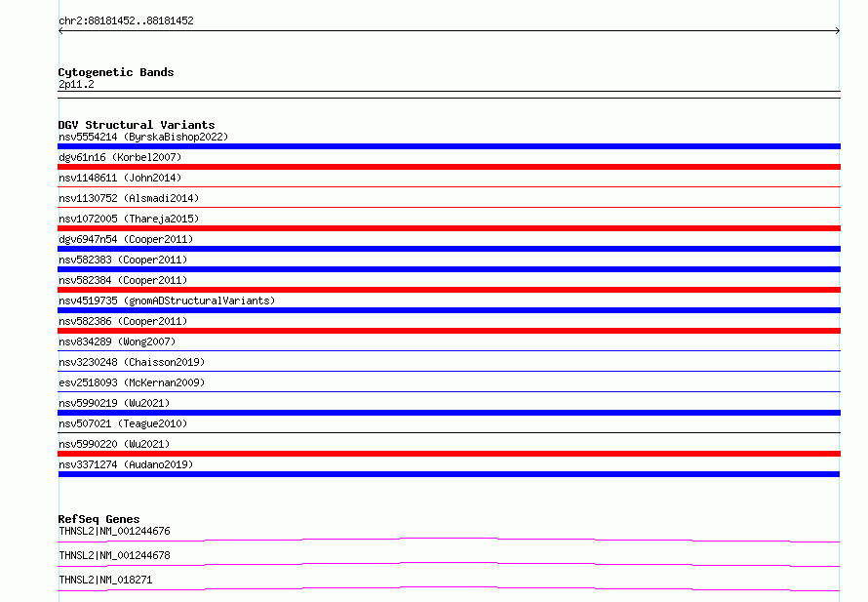Open variant nsv582383 (Cooper2011) label

coord(123,260)
